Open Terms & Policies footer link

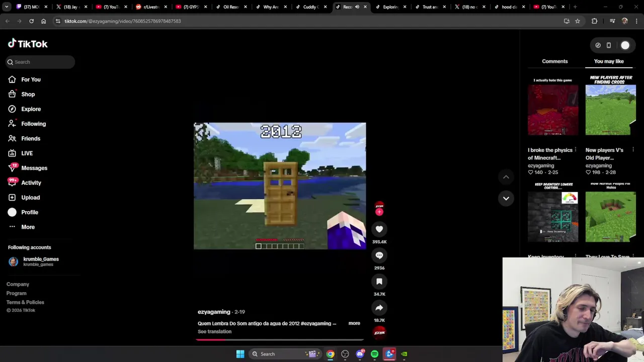click(x=25, y=303)
